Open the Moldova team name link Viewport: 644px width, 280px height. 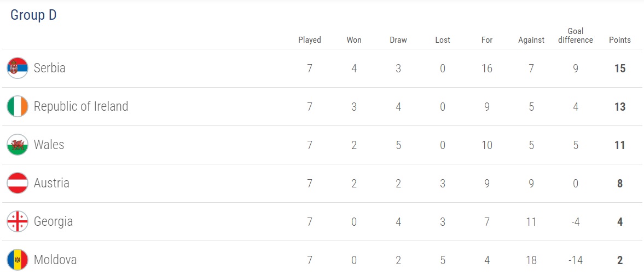[55, 260]
